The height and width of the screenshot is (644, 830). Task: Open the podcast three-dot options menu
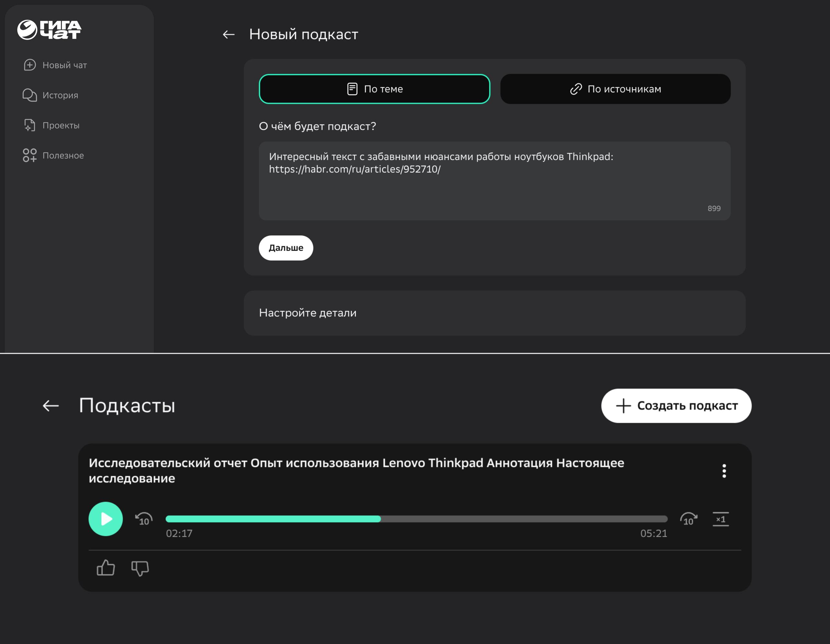coord(724,471)
